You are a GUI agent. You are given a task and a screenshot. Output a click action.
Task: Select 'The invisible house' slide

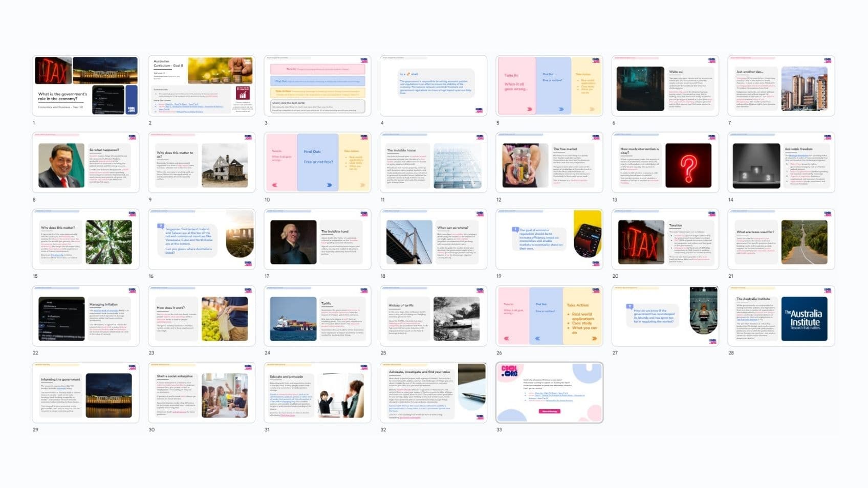pyautogui.click(x=433, y=163)
